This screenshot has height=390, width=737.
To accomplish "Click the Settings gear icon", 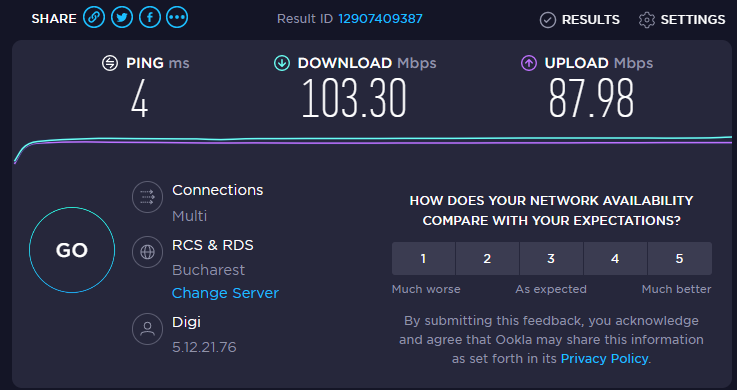I will [x=647, y=20].
